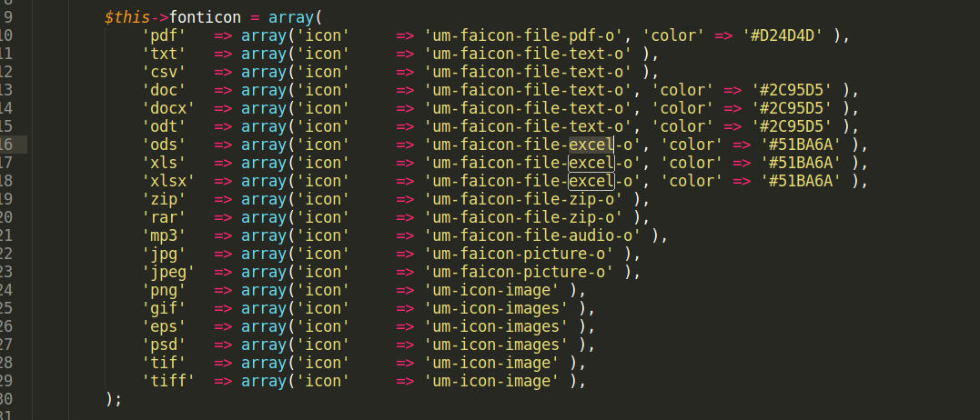Click the closing ');' of the array

(x=113, y=399)
